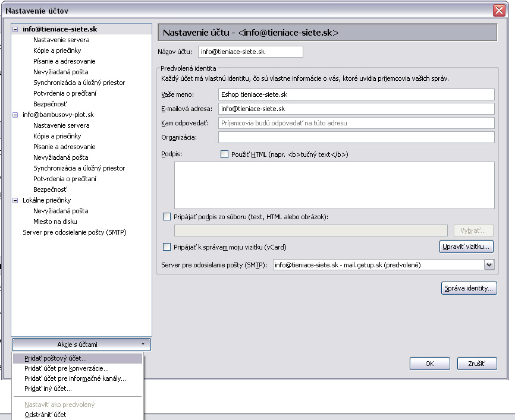This screenshot has width=515, height=420.
Task: Open Nastavenie servera under info@bambusovy-plot.sk
Action: pos(61,125)
